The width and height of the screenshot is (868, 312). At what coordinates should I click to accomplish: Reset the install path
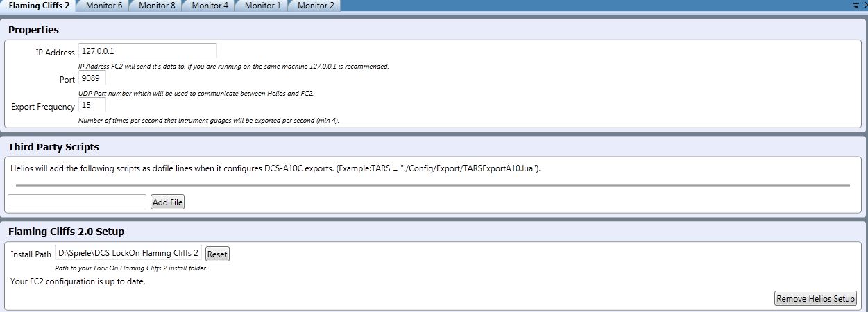217,254
